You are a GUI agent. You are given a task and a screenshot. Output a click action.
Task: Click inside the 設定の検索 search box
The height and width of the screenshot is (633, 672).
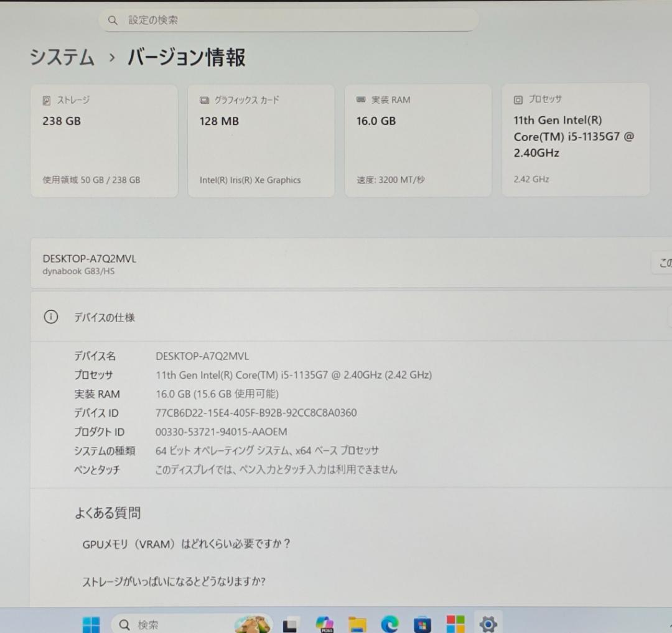pyautogui.click(x=287, y=20)
